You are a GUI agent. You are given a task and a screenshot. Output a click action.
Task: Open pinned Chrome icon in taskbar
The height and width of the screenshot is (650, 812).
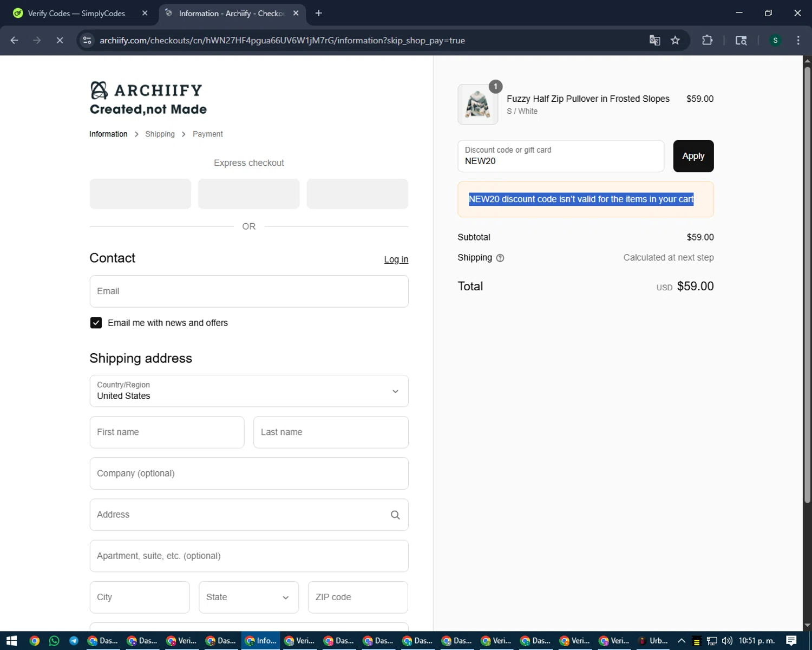tap(35, 641)
